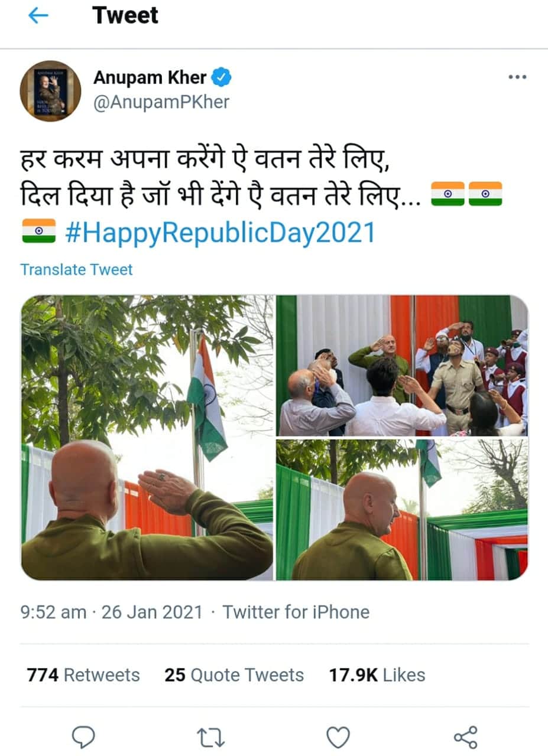
Task: Open the top-right group salute photo
Action: coord(402,366)
